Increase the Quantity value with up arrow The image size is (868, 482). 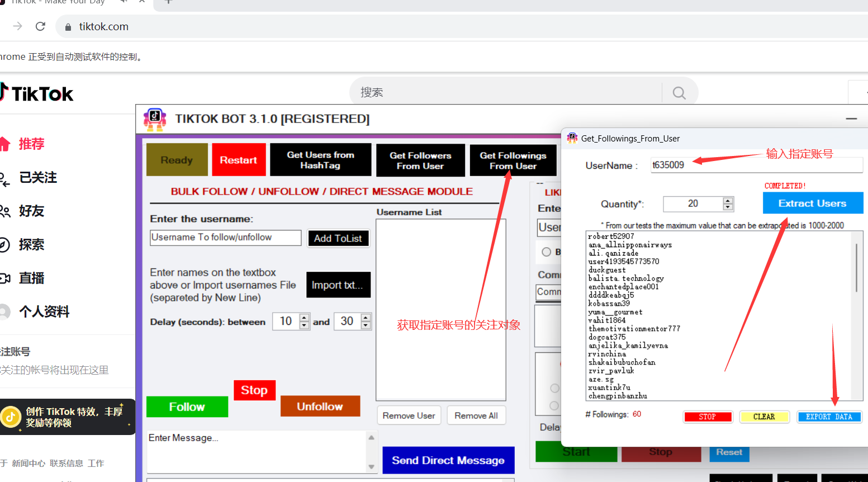[x=728, y=200]
